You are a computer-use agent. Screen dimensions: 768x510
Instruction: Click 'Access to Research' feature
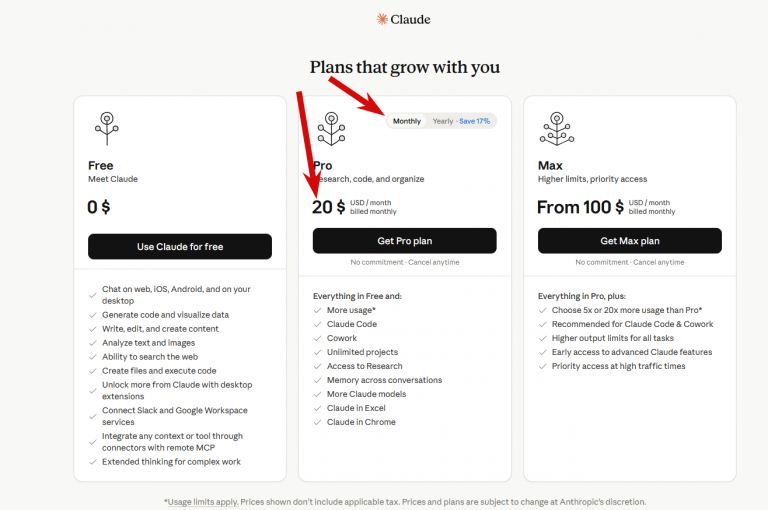[364, 366]
